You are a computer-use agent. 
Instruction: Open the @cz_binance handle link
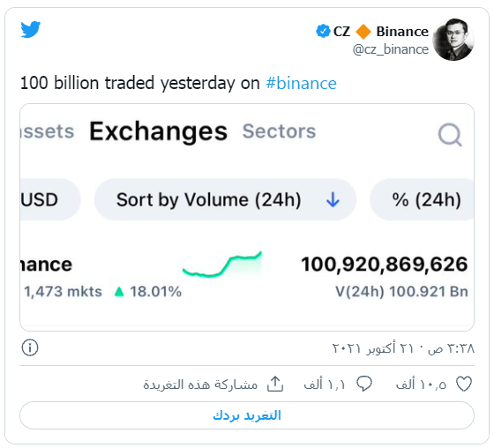click(x=390, y=49)
